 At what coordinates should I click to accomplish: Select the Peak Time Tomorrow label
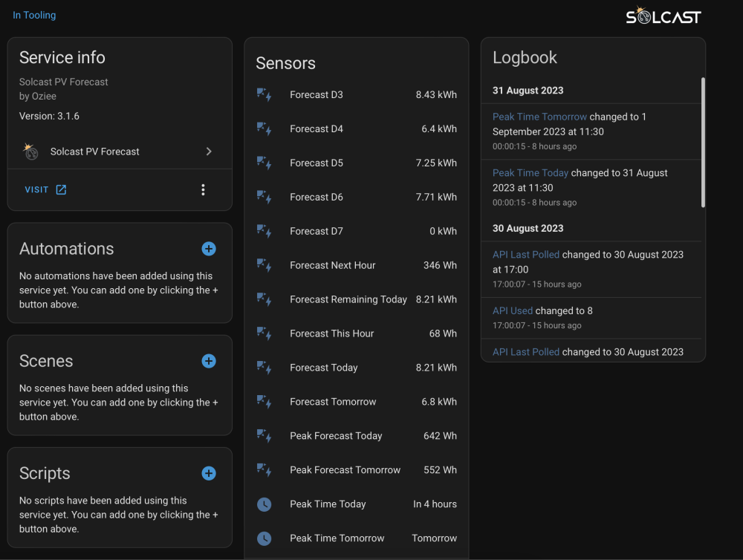(x=337, y=538)
